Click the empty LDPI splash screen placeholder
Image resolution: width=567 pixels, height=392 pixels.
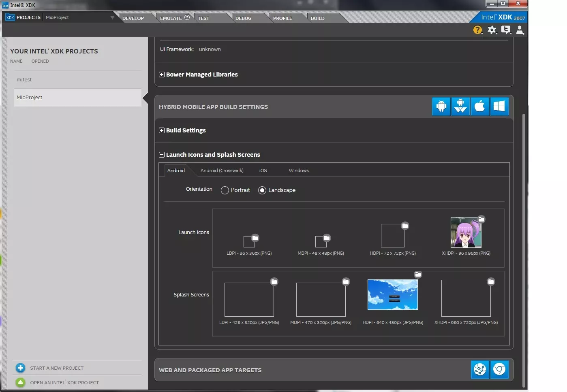coord(249,300)
